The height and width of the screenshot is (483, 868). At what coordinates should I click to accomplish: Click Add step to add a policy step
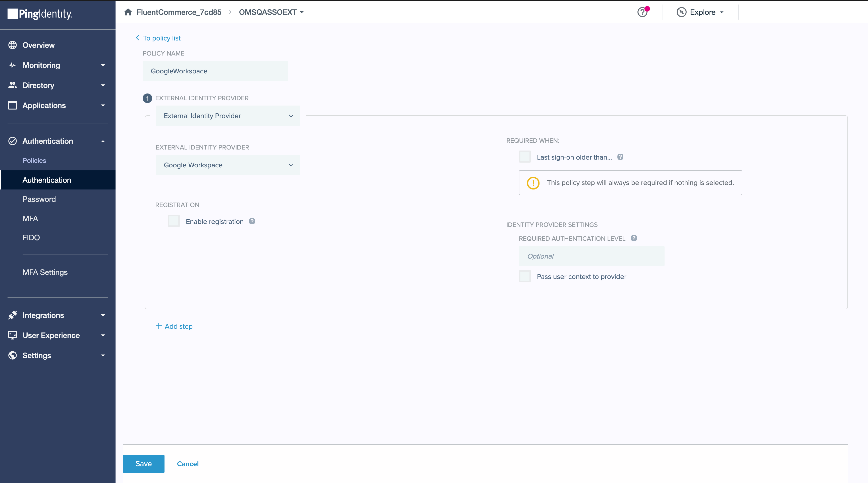[174, 326]
